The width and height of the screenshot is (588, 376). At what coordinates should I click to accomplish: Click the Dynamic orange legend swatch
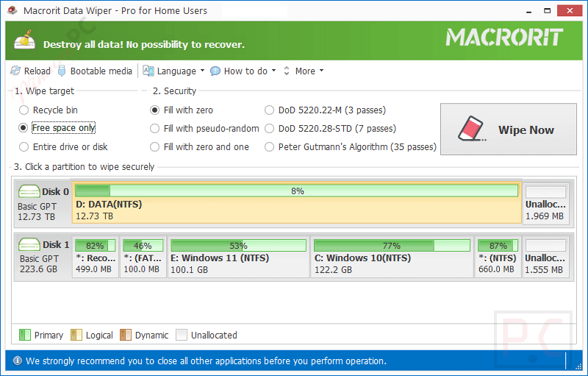pyautogui.click(x=126, y=335)
